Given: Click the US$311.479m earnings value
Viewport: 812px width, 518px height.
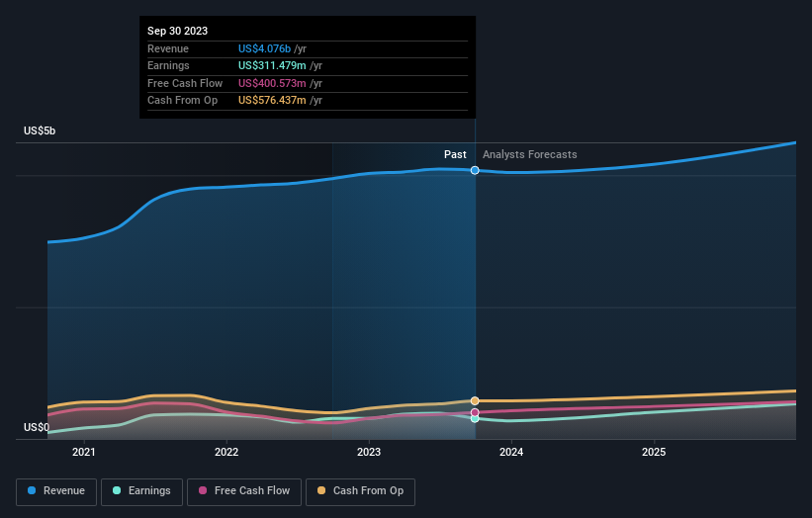Looking at the screenshot, I should tap(272, 65).
